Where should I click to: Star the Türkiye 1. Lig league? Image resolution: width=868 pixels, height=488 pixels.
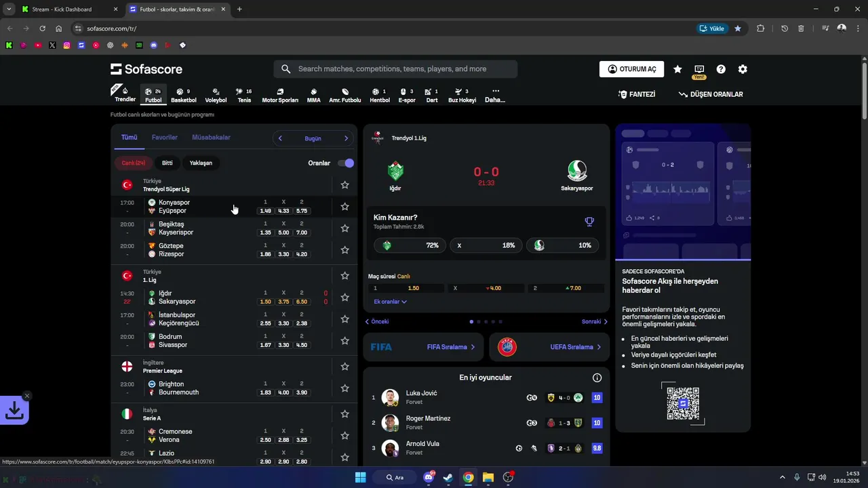click(x=344, y=276)
